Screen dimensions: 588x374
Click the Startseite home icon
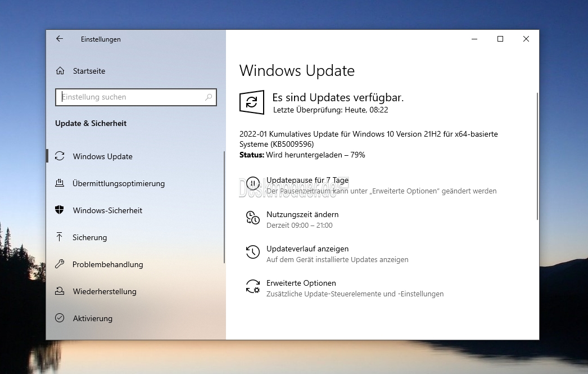coord(60,71)
